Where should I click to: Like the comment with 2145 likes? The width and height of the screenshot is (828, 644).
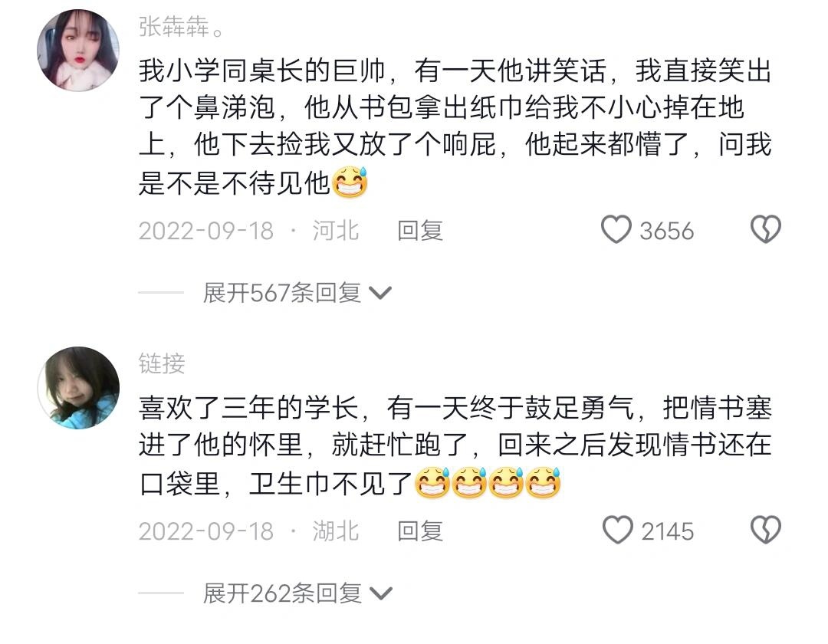(617, 530)
